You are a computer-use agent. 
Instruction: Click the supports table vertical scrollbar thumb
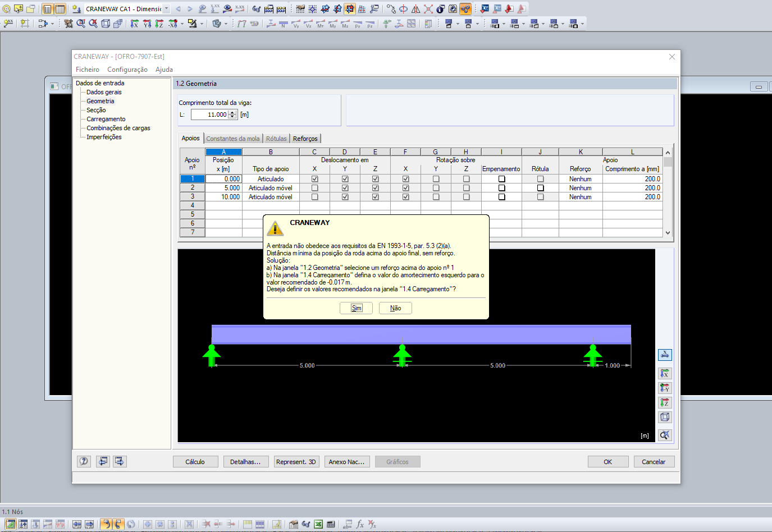(x=668, y=162)
